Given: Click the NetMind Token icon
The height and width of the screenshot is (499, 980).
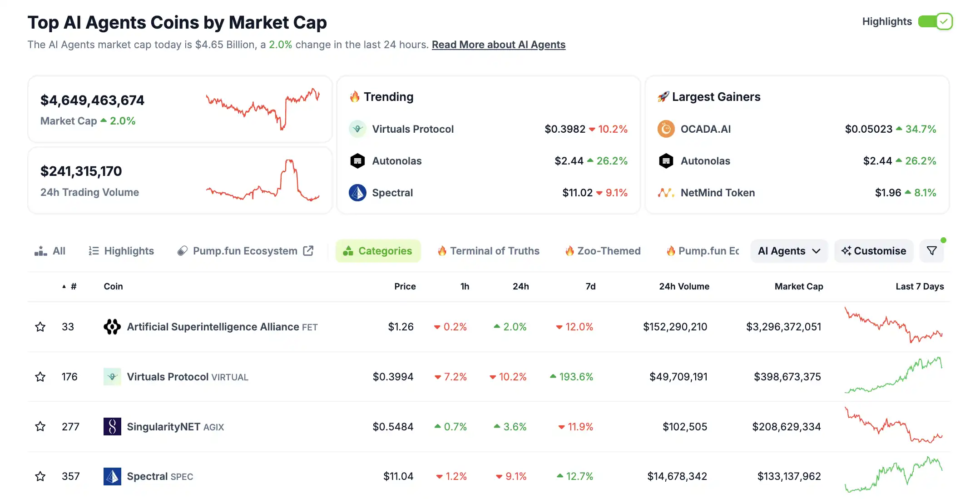Looking at the screenshot, I should coord(666,193).
